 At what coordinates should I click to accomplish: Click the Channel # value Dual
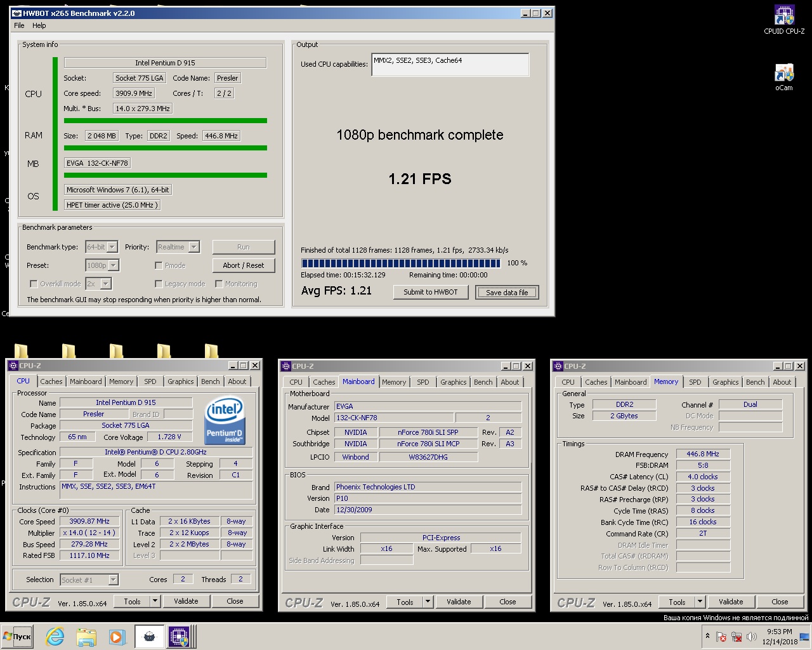click(x=750, y=404)
